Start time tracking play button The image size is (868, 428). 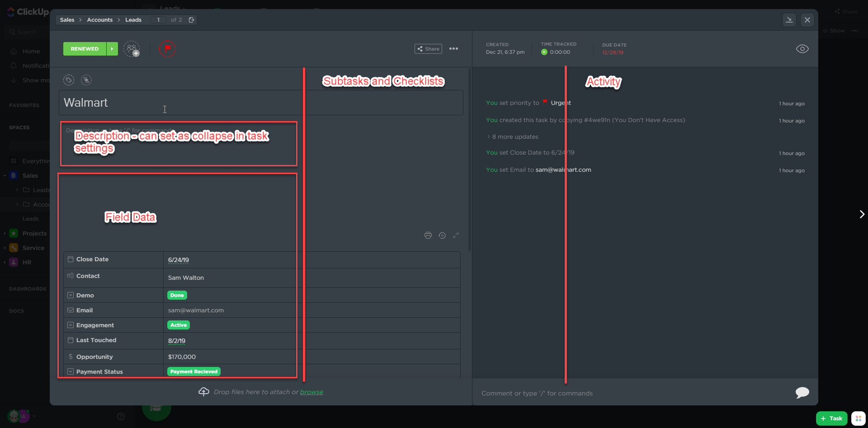pos(544,52)
